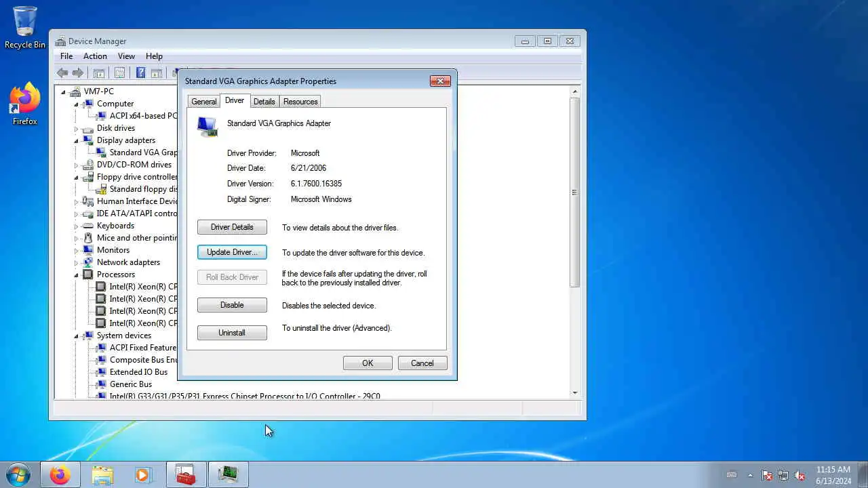Click the Action Center flag tray icon
Image resolution: width=868 pixels, height=488 pixels.
[767, 475]
